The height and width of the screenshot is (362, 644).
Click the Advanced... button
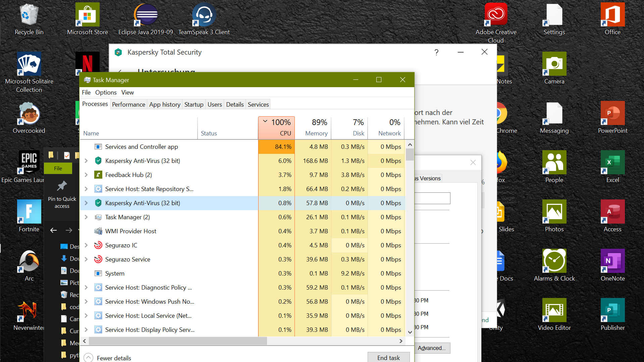pos(432,348)
